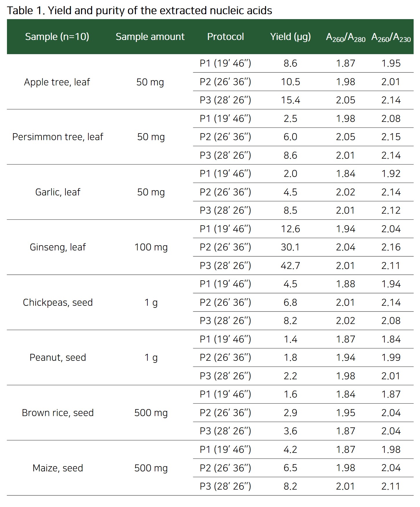420x507 pixels.
Task: Select the Sample (n=10) column header
Action: 57,37
